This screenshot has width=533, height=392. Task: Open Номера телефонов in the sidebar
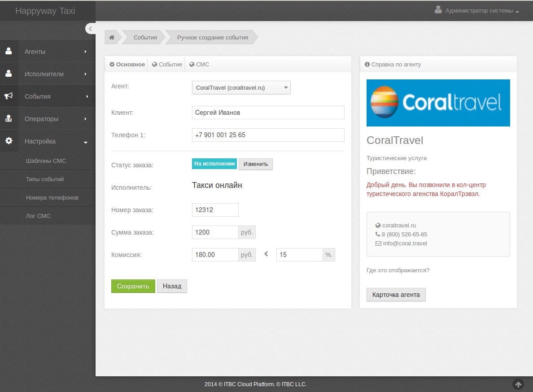(52, 197)
